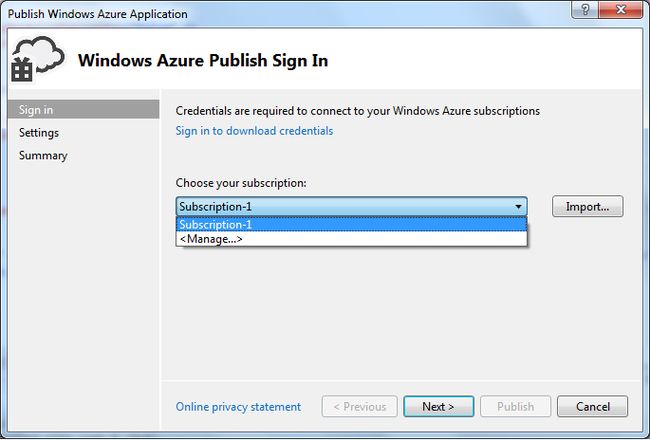650x441 pixels.
Task: Select the Sign in step
Action: pyautogui.click(x=83, y=109)
